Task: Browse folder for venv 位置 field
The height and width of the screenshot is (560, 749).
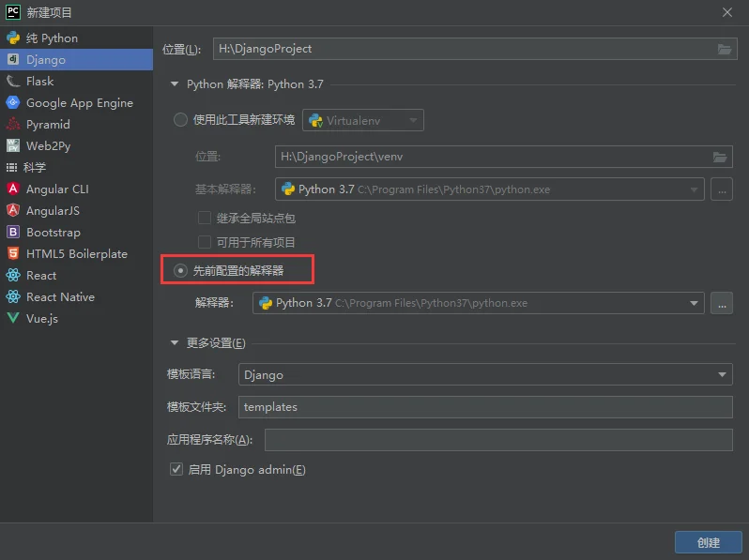Action: pyautogui.click(x=719, y=157)
